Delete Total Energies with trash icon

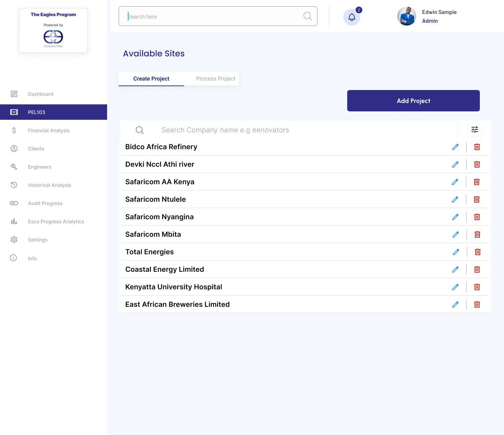[478, 252]
